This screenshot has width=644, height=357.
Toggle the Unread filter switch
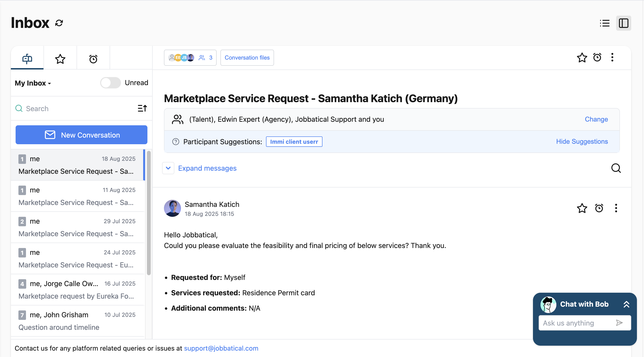(110, 83)
